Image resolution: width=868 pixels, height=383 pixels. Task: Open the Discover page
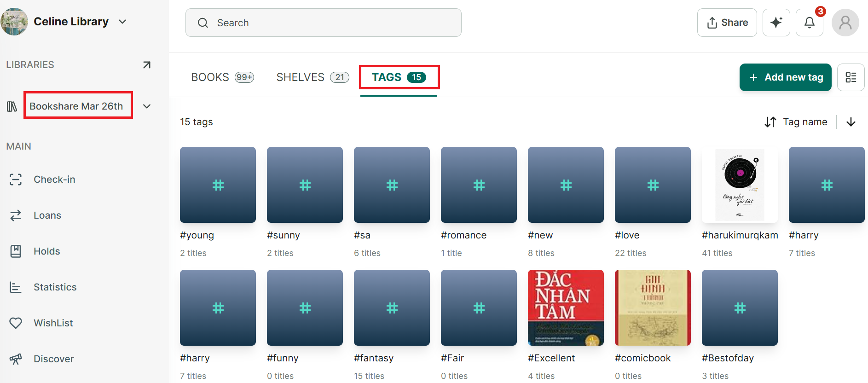(54, 359)
